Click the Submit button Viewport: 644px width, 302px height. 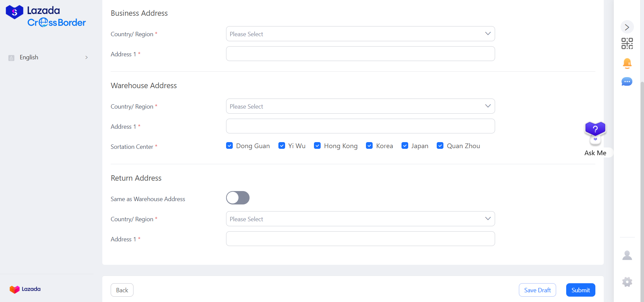point(580,290)
